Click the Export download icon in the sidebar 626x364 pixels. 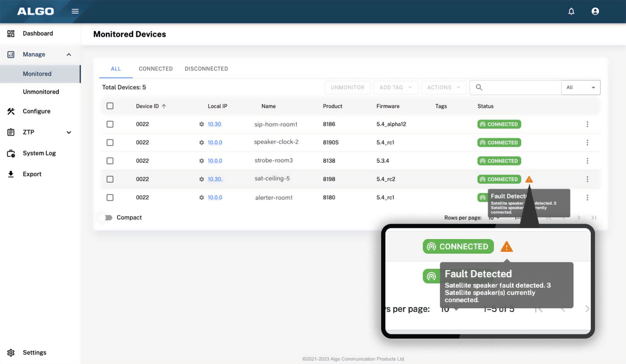click(11, 174)
